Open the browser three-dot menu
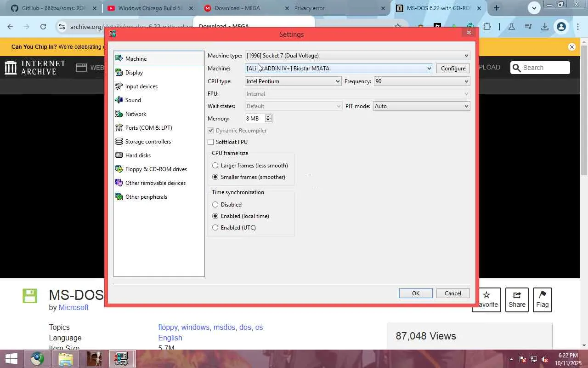 click(x=577, y=27)
